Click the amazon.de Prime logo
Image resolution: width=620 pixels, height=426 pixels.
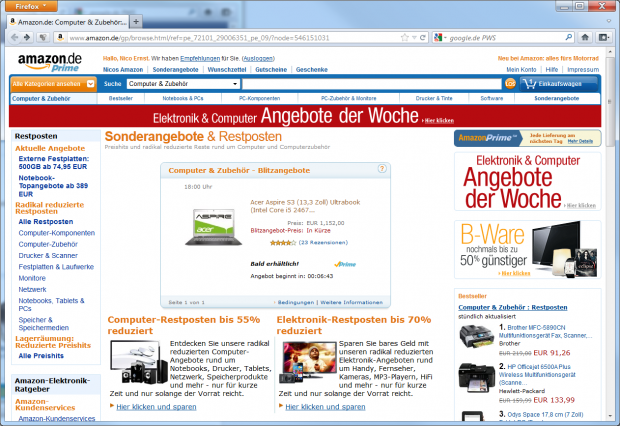[x=50, y=62]
